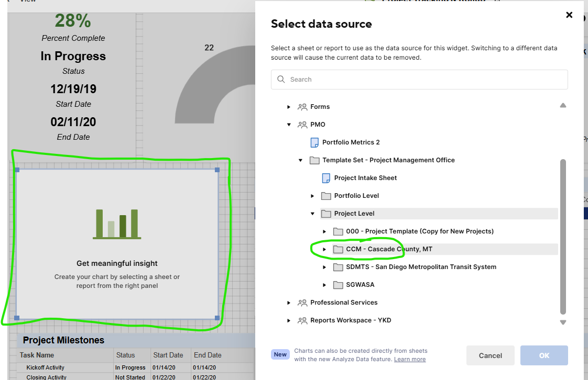
Task: Click the Project Intake Sheet icon
Action: tap(326, 178)
